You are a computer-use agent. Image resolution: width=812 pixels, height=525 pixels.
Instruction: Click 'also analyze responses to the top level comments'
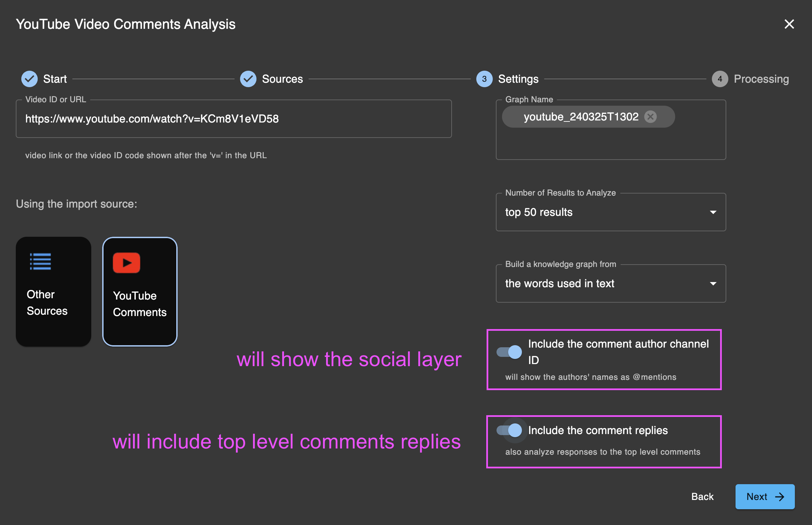602,452
